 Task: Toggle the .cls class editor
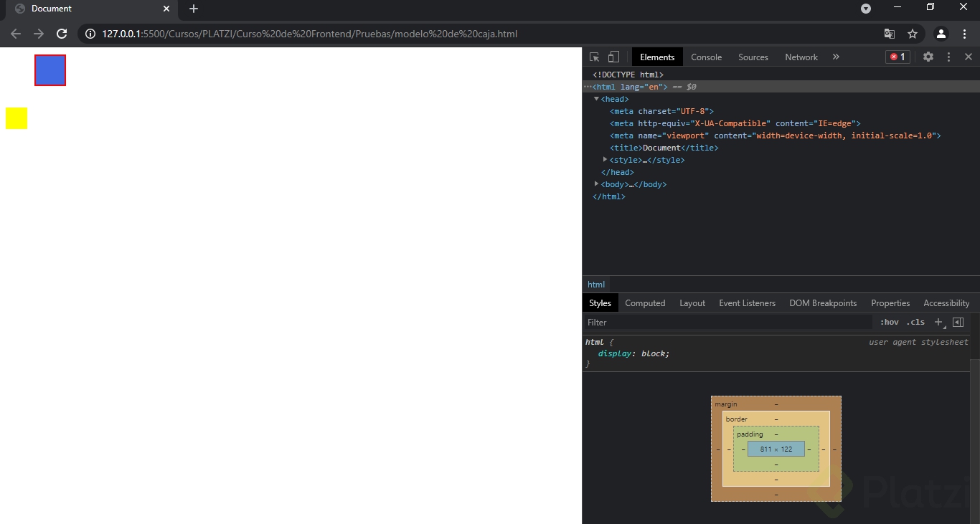(915, 323)
